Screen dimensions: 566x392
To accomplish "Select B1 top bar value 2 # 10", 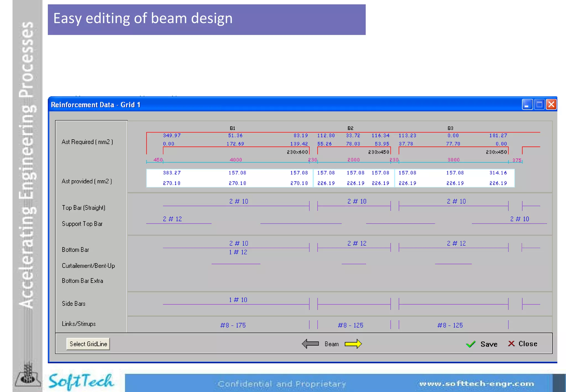I will [x=239, y=202].
